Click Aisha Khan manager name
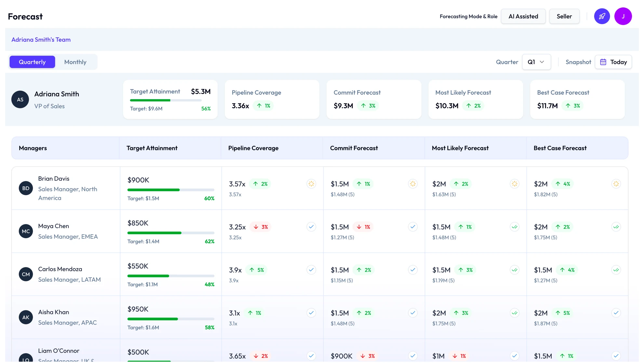Screen dimensions: 644x363 pyautogui.click(x=54, y=312)
